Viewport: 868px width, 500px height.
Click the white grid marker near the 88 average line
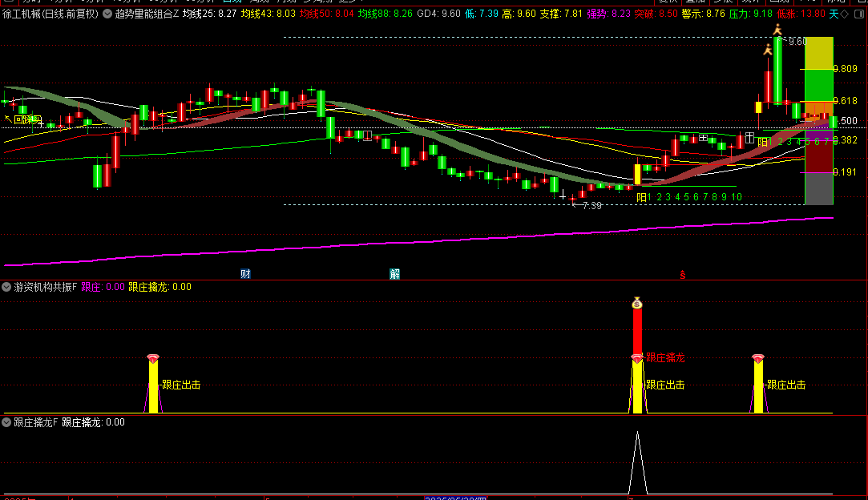703,137
